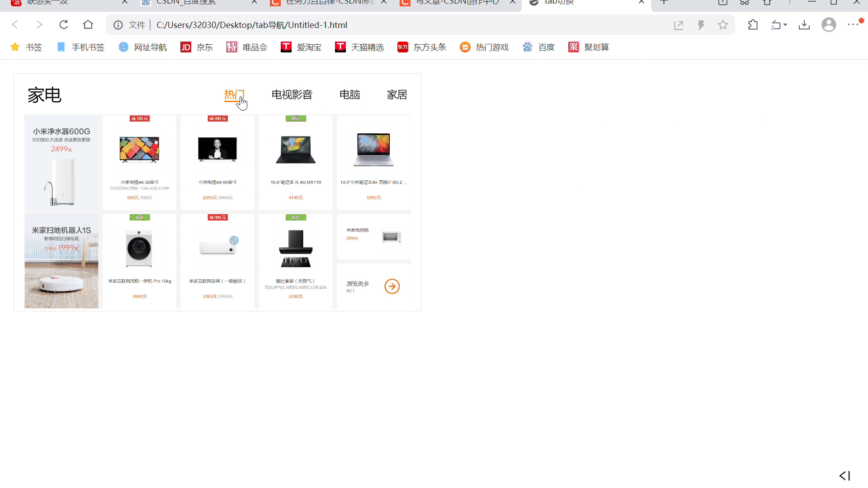Click the address bar URL
868x488 pixels.
252,25
